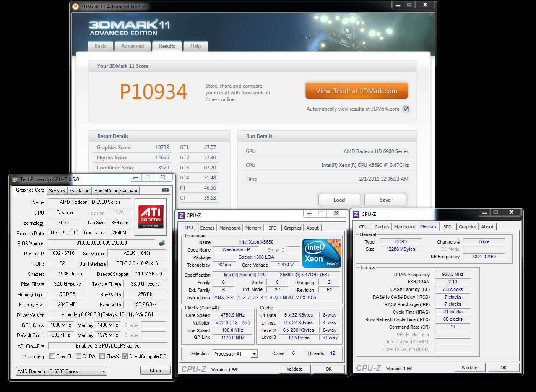Screen dimensions: 536x392
Task: Click Validate in CPU-Z processor window
Action: (x=294, y=369)
